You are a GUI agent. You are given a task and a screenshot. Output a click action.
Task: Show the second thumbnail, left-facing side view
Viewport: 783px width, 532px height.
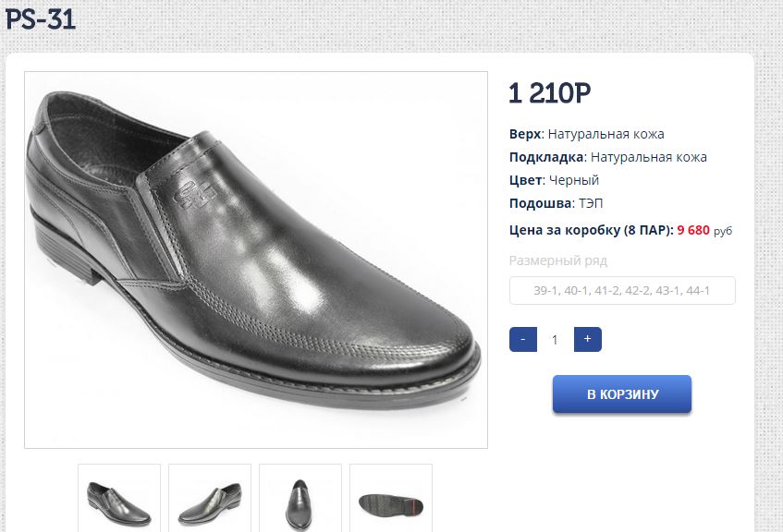point(210,500)
